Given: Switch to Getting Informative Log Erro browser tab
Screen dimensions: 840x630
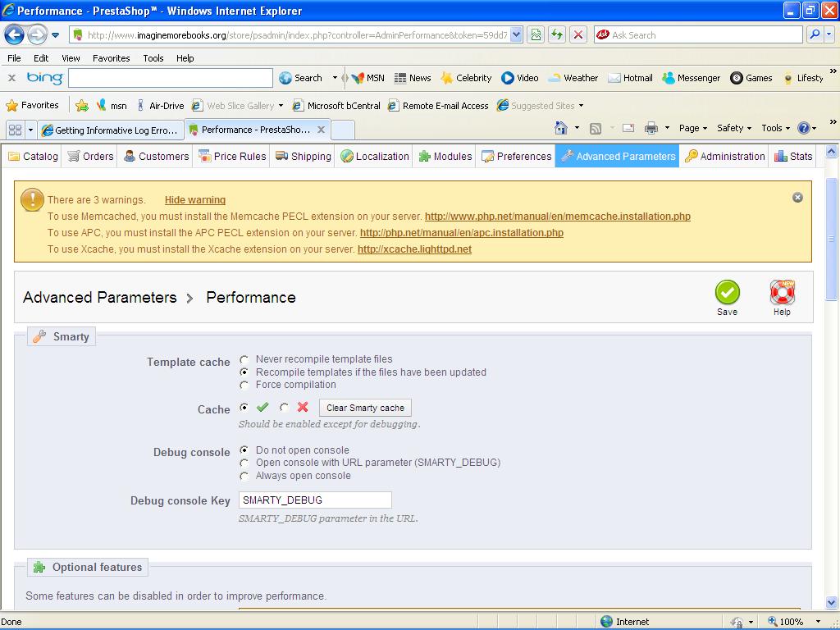Looking at the screenshot, I should pyautogui.click(x=111, y=130).
